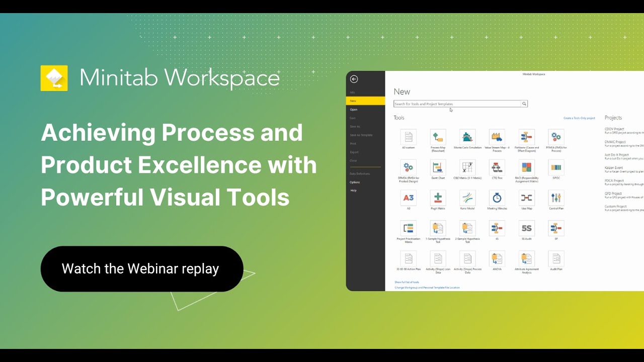Open the RACI responsibility assignment matrix

click(527, 167)
